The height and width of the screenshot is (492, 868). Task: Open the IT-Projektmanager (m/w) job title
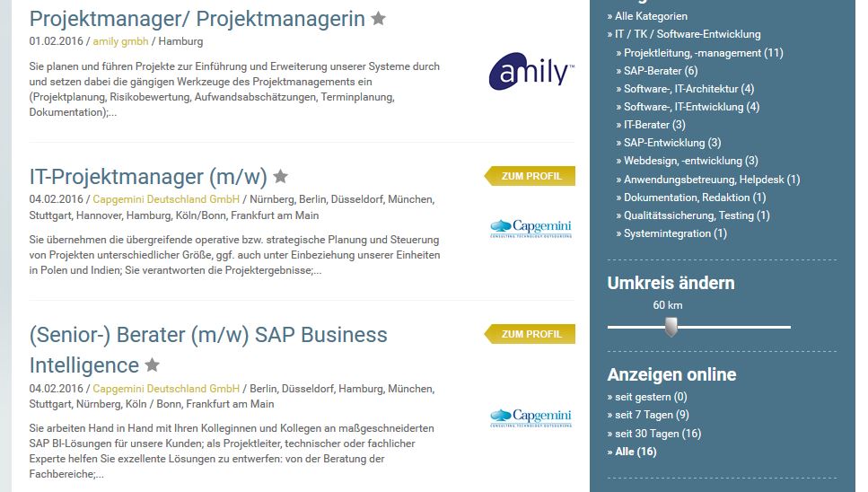[x=148, y=177]
